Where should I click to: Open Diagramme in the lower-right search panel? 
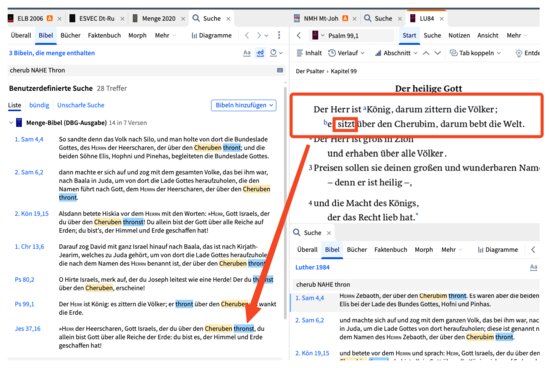point(498,250)
